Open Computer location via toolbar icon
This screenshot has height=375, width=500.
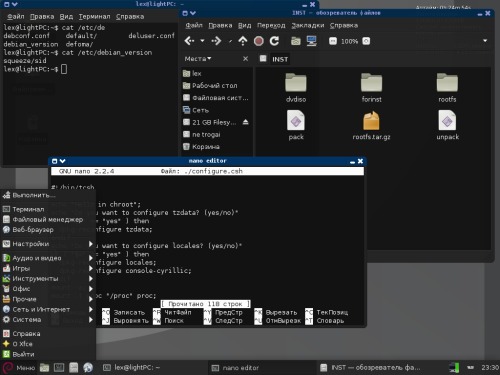[311, 41]
